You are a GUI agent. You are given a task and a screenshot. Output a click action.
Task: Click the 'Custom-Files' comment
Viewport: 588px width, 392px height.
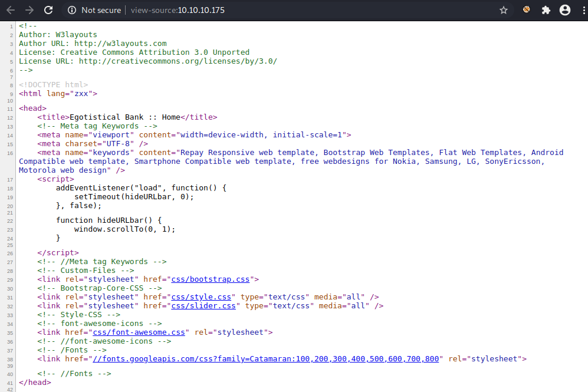[x=86, y=271]
